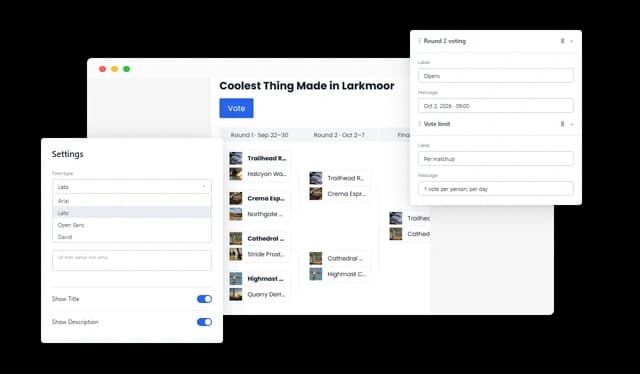
Task: Delete the Vote limit section via trash icon
Action: (562, 124)
